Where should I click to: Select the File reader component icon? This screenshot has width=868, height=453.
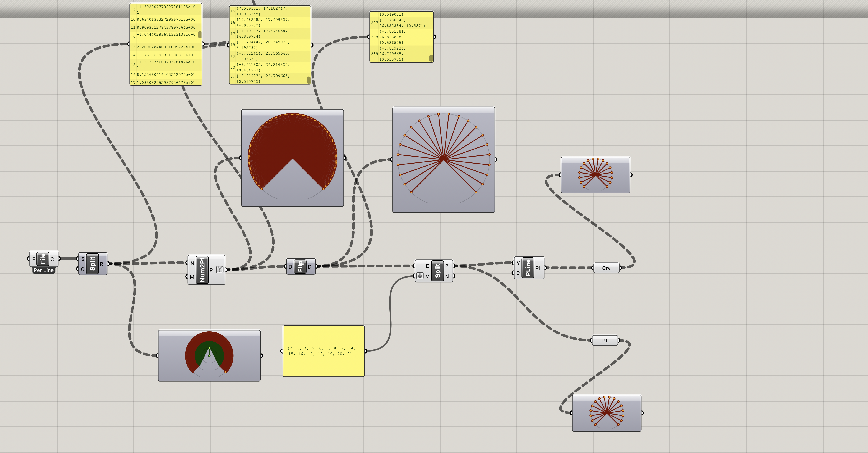[x=43, y=260]
